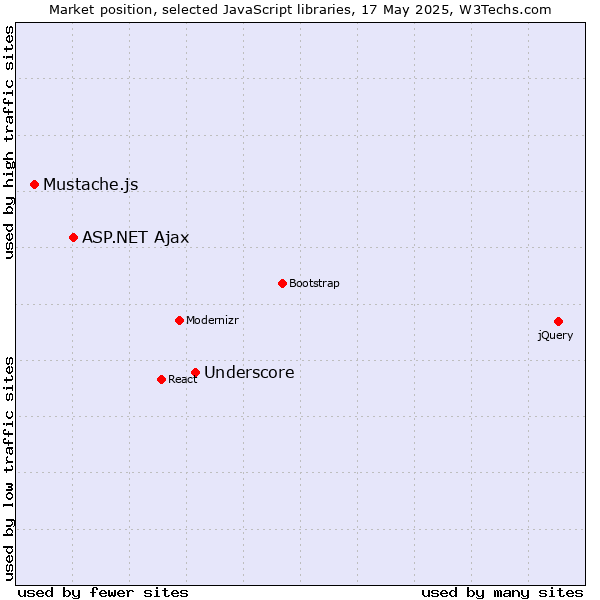Image resolution: width=600 pixels, height=600 pixels.
Task: Click the red Bootstrap data point
Action: click(x=282, y=284)
